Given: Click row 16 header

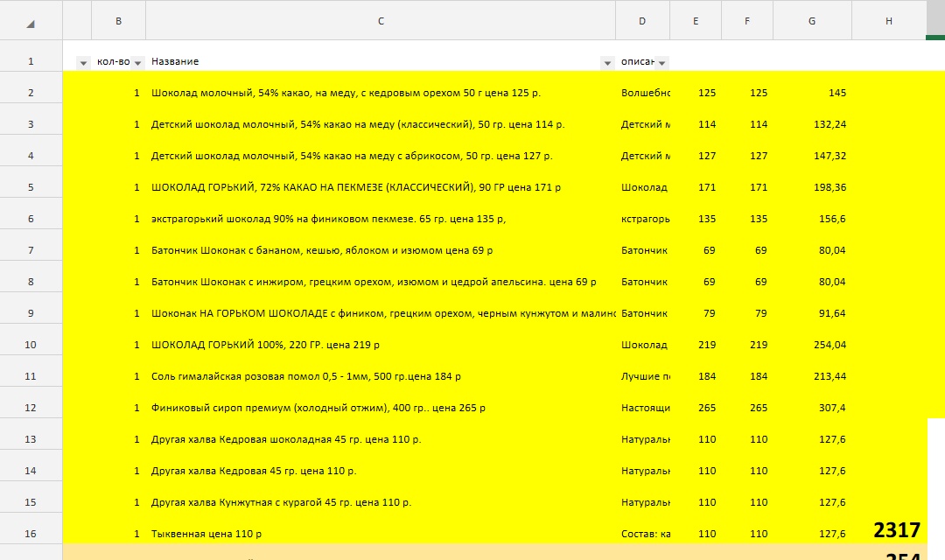Looking at the screenshot, I should (31, 534).
